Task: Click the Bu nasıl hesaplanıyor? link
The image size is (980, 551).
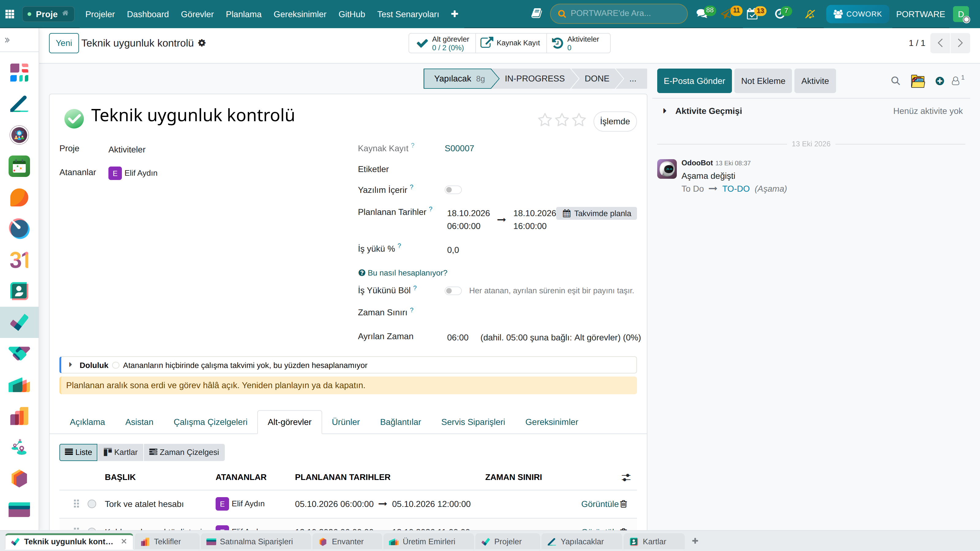Action: tap(403, 273)
